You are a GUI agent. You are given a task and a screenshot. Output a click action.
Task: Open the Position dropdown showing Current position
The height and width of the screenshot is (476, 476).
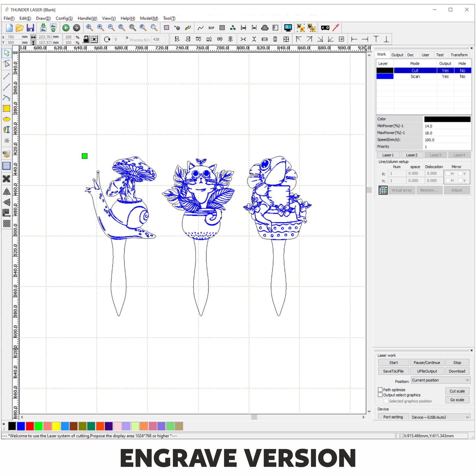(440, 380)
